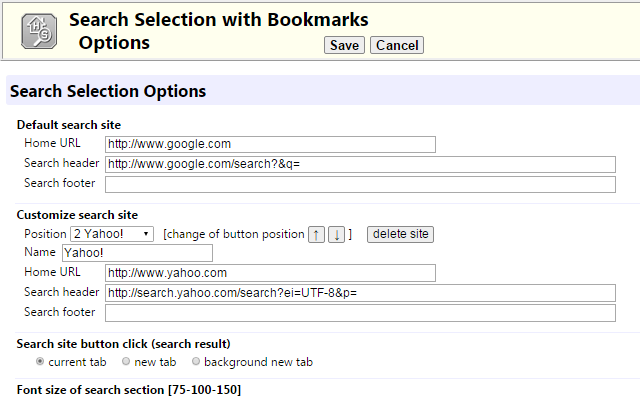Viewport: 640px width, 400px height.
Task: Choose the new tab radio option
Action: tap(126, 361)
